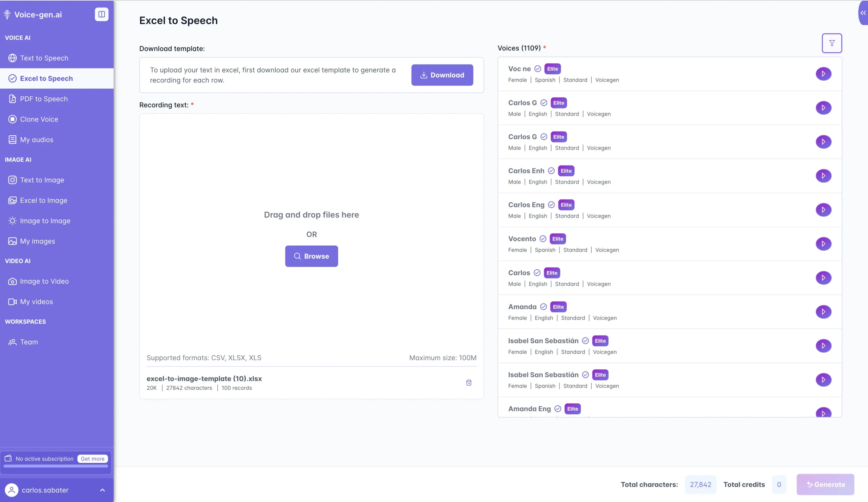Viewport: 868px width, 502px height.
Task: Open Text to Speech in the sidebar
Action: tap(44, 58)
